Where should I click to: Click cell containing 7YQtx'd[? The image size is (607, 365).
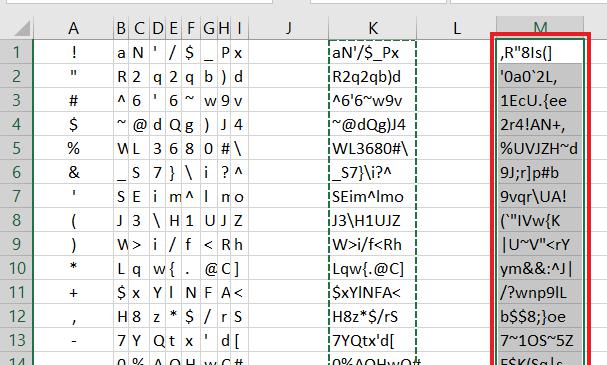372,340
